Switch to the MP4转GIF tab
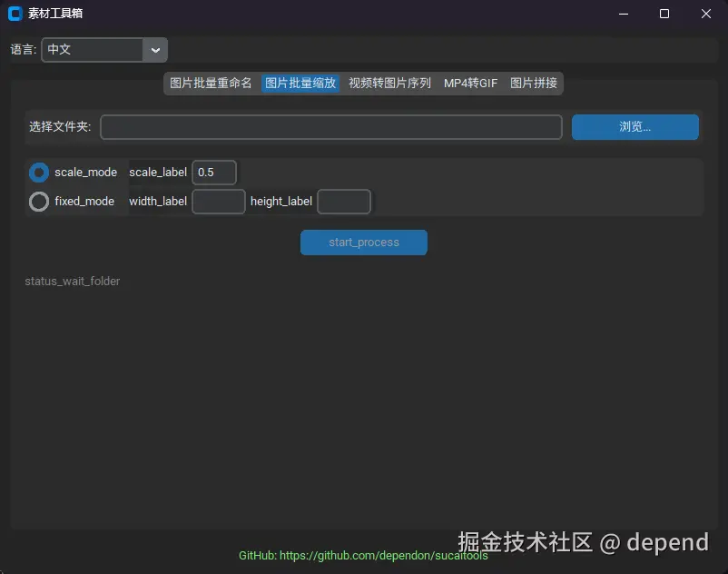Viewport: 728px width, 574px height. coord(470,84)
